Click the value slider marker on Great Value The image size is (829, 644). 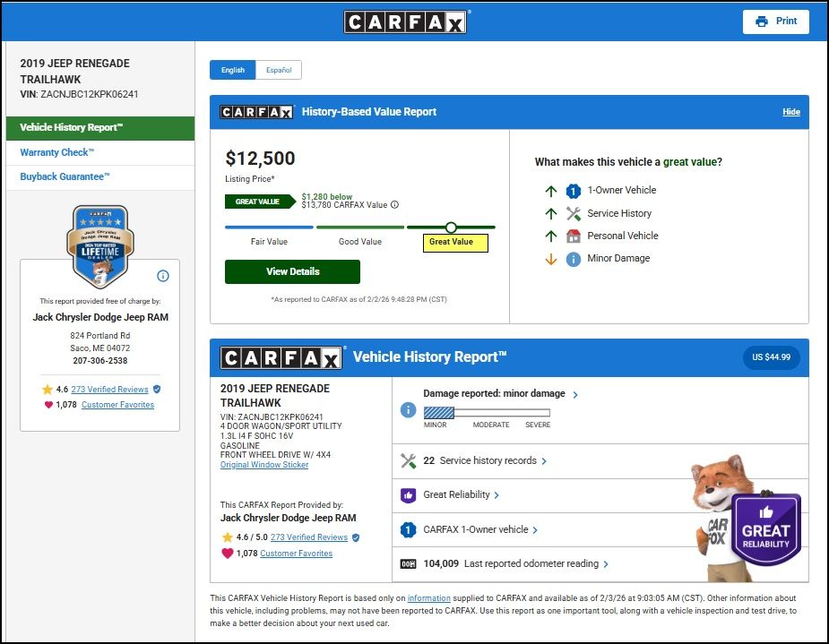click(451, 228)
